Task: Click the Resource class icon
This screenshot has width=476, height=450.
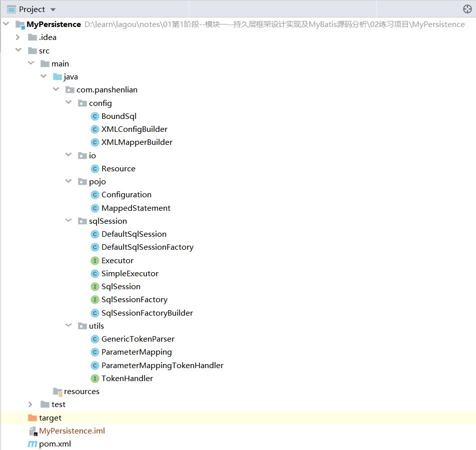Action: [x=94, y=169]
